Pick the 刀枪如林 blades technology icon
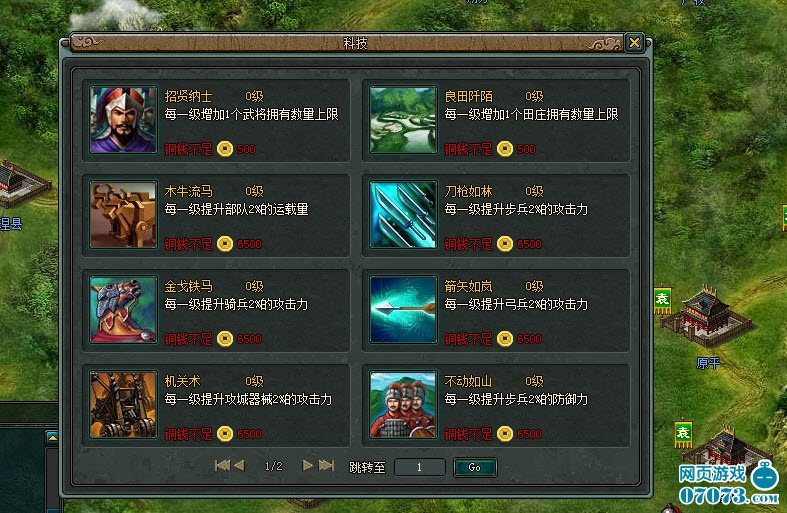 pos(403,215)
